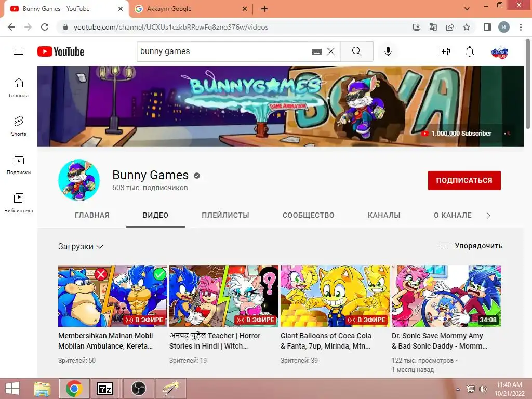The image size is (532, 399).
Task: Start voice search with the microphone icon
Action: (x=388, y=51)
